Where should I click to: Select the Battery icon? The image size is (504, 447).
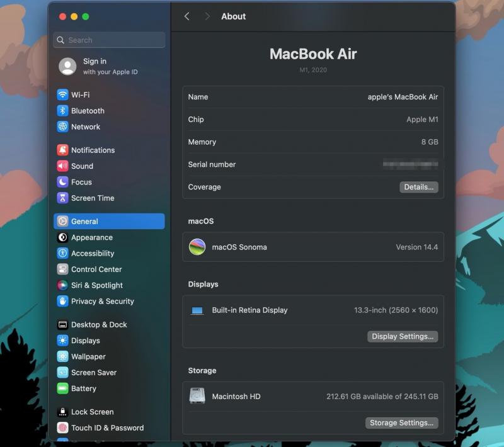point(62,388)
